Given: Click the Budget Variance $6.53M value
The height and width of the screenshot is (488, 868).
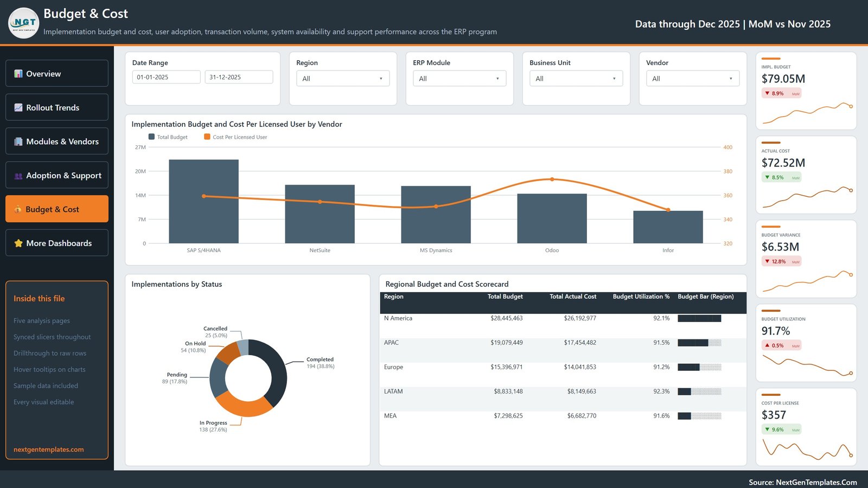Looking at the screenshot, I should tap(780, 247).
